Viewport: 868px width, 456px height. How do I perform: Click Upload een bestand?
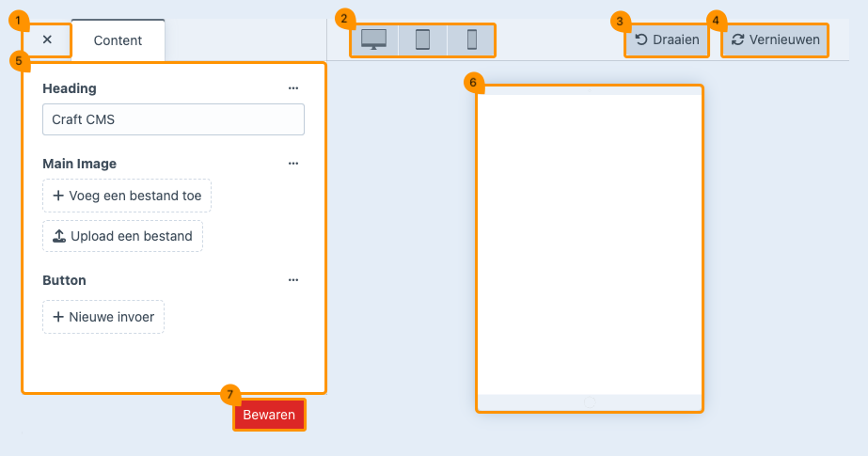tap(122, 236)
